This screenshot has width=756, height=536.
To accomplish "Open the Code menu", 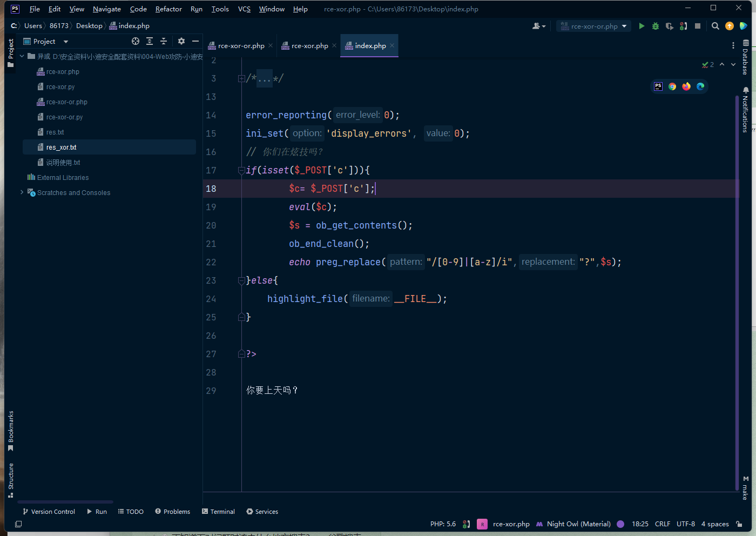I will (138, 9).
